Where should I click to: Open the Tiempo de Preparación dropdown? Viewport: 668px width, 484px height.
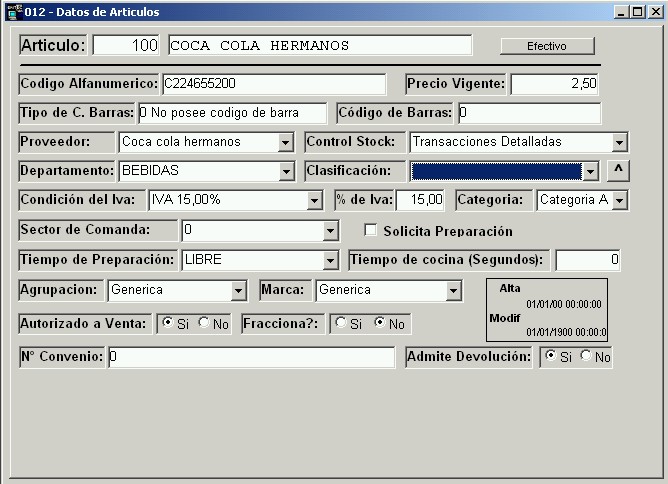(x=331, y=260)
